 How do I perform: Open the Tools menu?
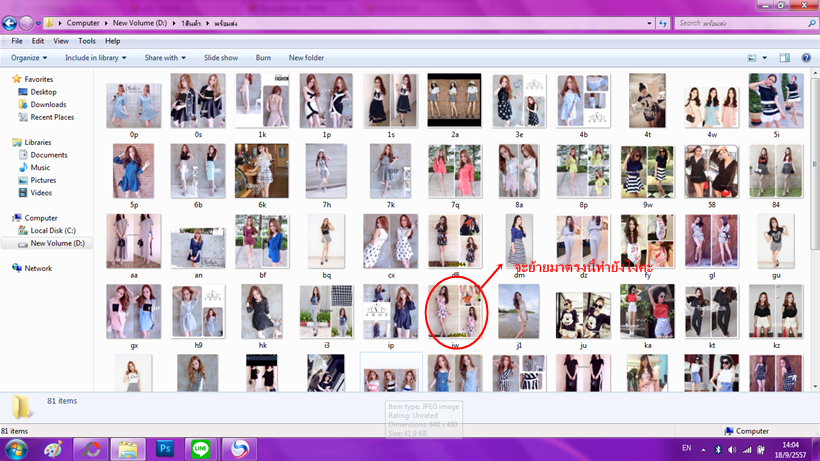87,41
